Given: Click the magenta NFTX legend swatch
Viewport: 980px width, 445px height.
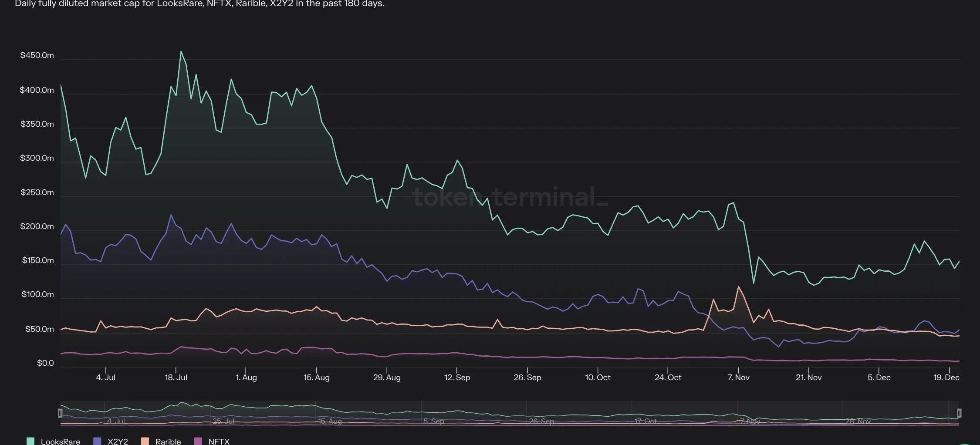Looking at the screenshot, I should (x=198, y=441).
